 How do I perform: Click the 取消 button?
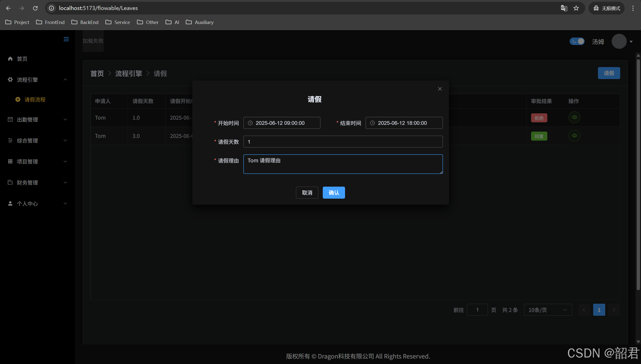pos(307,193)
